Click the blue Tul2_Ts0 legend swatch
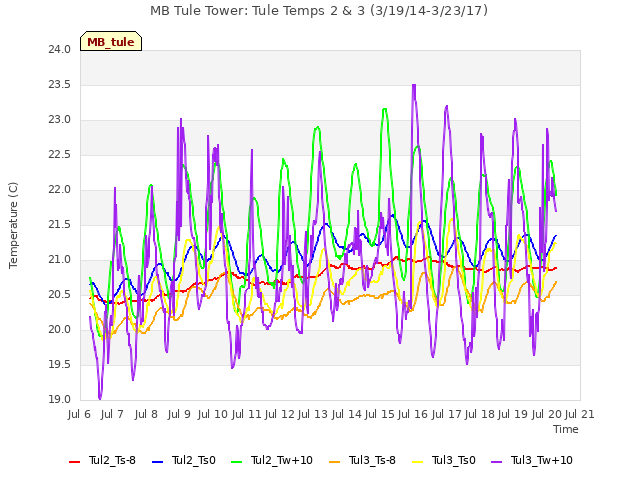The height and width of the screenshot is (480, 640). coord(158,462)
